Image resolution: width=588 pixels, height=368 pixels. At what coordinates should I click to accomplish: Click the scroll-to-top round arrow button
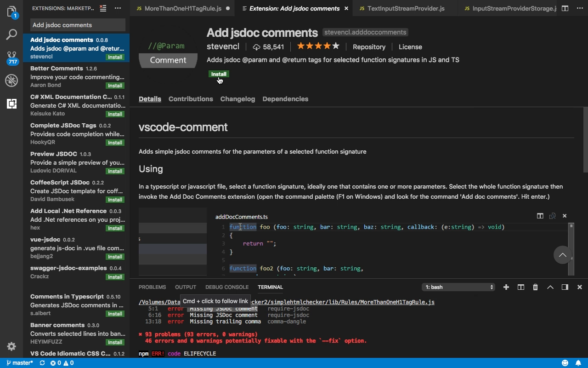click(563, 255)
